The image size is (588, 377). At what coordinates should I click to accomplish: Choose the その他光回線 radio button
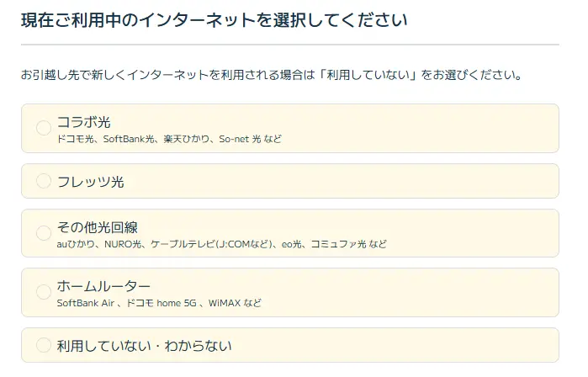(x=44, y=232)
